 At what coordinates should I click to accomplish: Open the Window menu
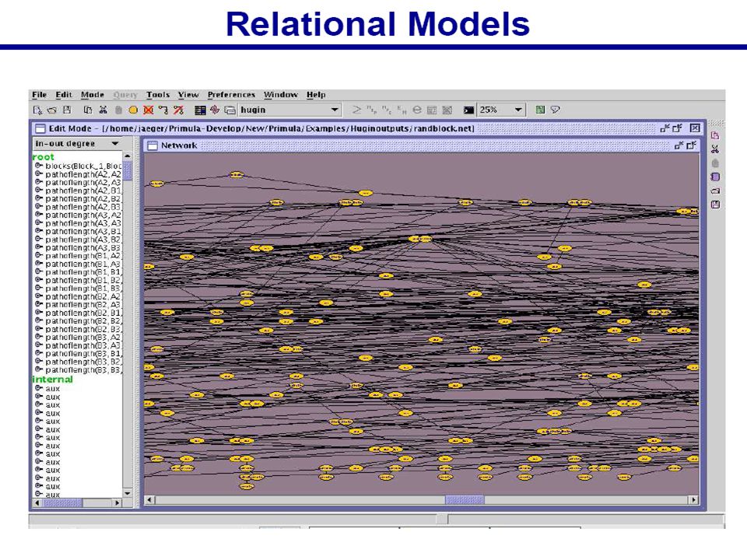[x=281, y=95]
